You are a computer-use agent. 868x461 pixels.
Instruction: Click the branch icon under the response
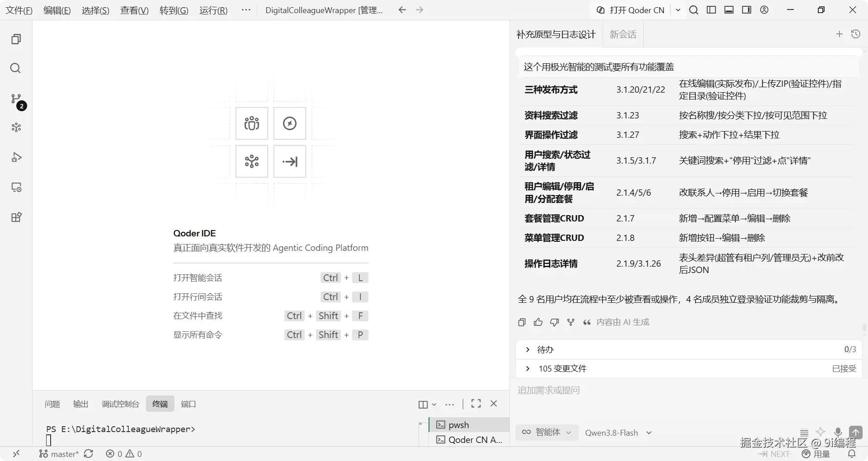coord(571,322)
